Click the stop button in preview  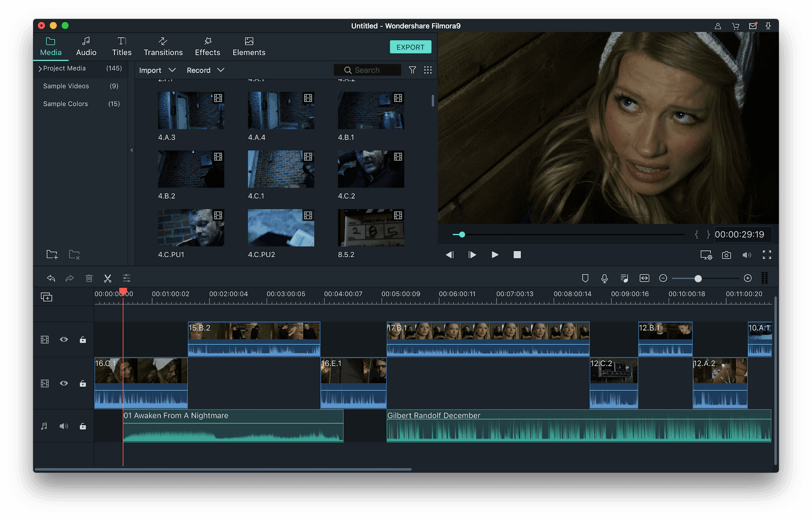517,255
